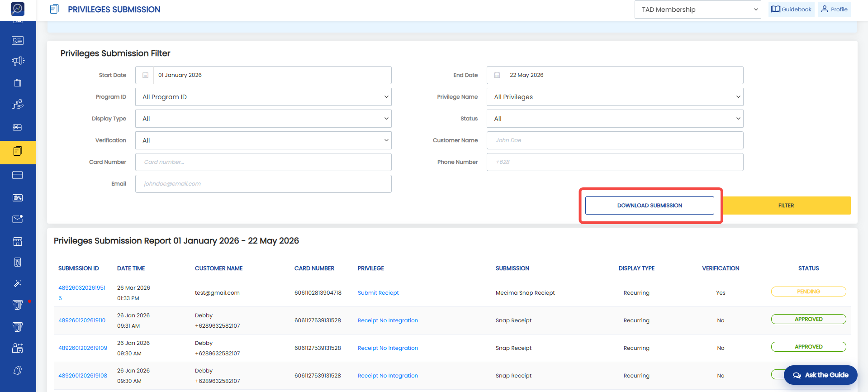Image resolution: width=868 pixels, height=392 pixels.
Task: Expand the Verification dropdown
Action: point(263,140)
